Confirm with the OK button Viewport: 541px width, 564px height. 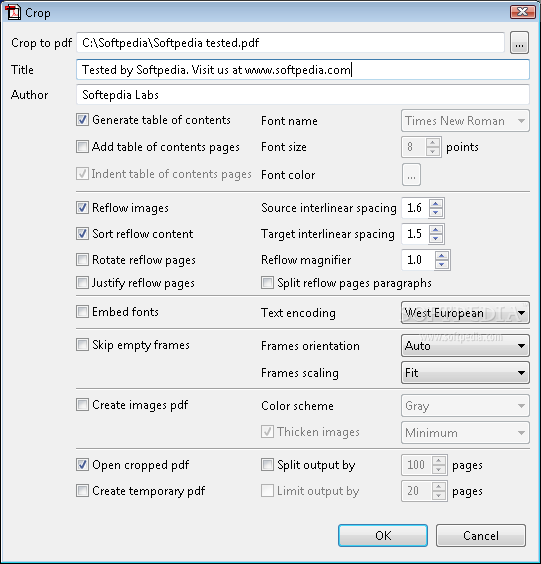pos(383,535)
